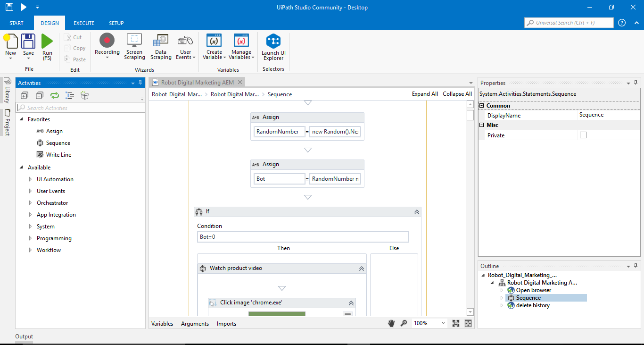
Task: Open the Activities panel options dropdown
Action: (133, 83)
